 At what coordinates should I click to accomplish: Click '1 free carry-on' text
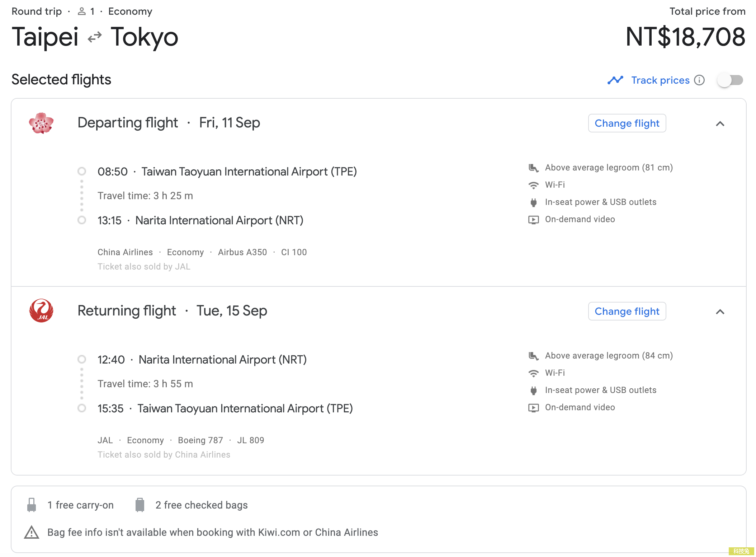(x=80, y=505)
